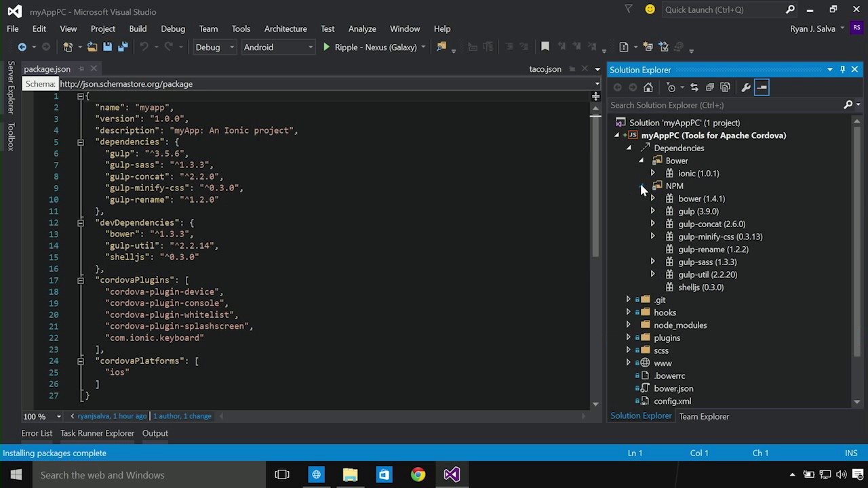Click the Open File folder icon

pyautogui.click(x=92, y=47)
